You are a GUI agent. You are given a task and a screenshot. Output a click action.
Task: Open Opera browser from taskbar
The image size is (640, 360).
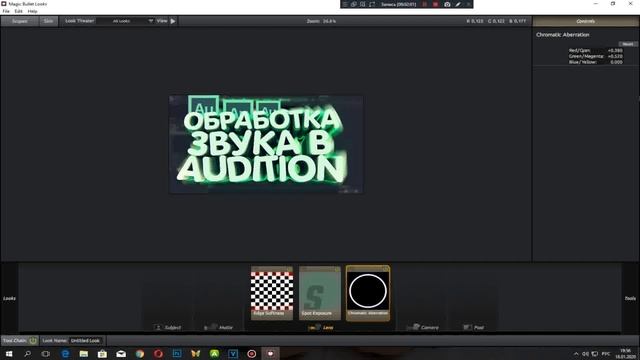click(x=158, y=353)
